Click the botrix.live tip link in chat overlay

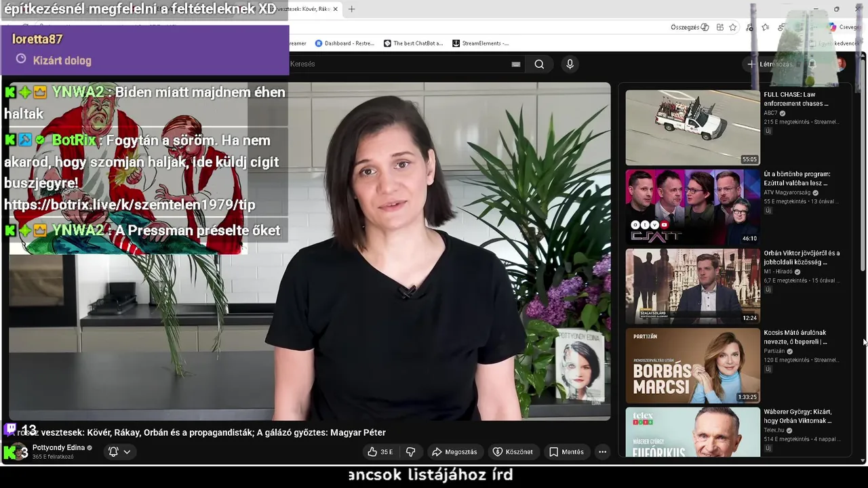tap(130, 205)
